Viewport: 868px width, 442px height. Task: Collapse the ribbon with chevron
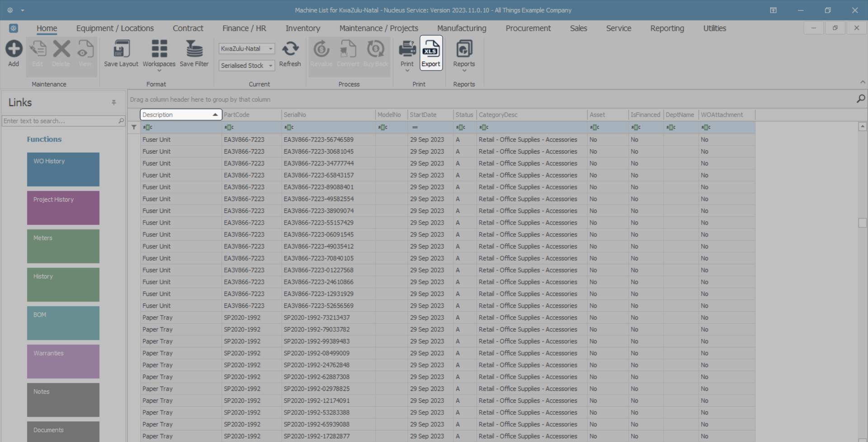(x=863, y=82)
